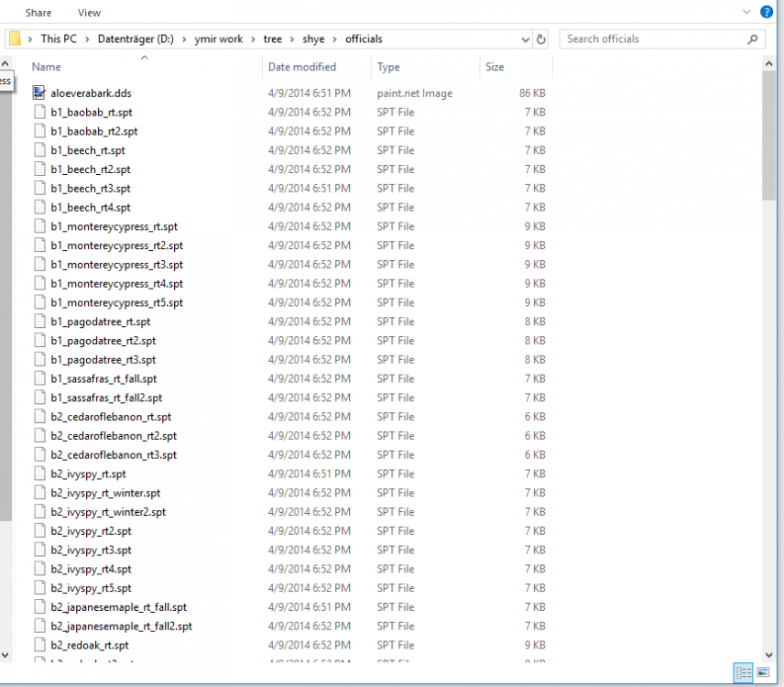
Task: Open the file icon of aloeverabark.dds
Action: click(x=38, y=92)
